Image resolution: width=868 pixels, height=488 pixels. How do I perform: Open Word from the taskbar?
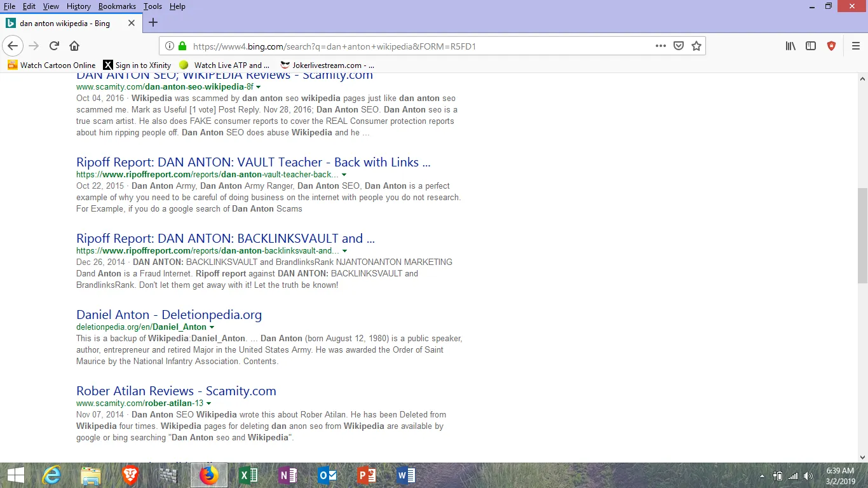[406, 475]
